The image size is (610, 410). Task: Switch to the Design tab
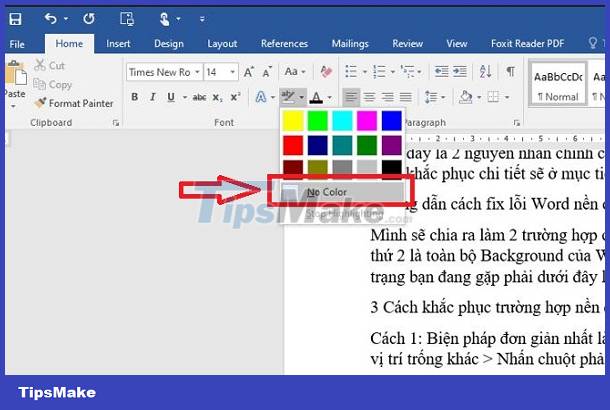(x=168, y=44)
